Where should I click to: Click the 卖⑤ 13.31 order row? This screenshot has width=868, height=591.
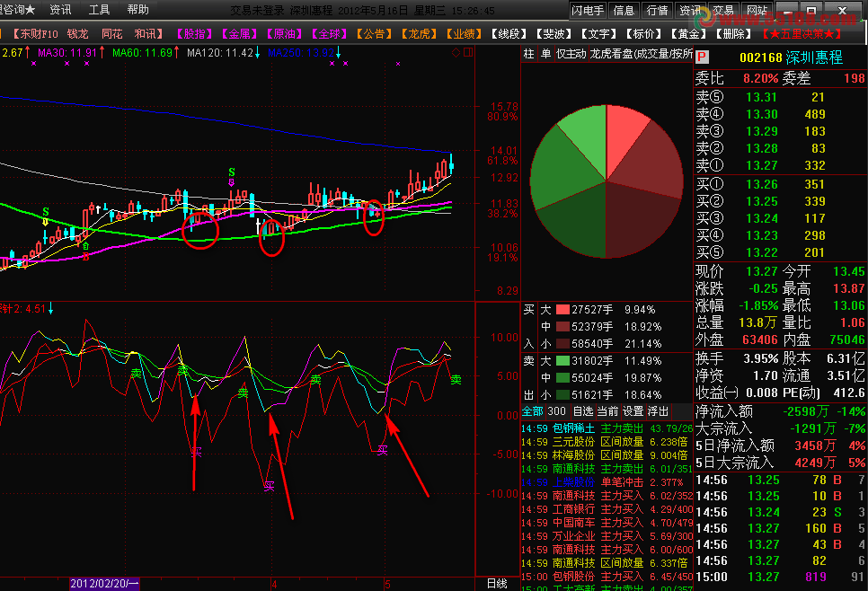pyautogui.click(x=780, y=97)
